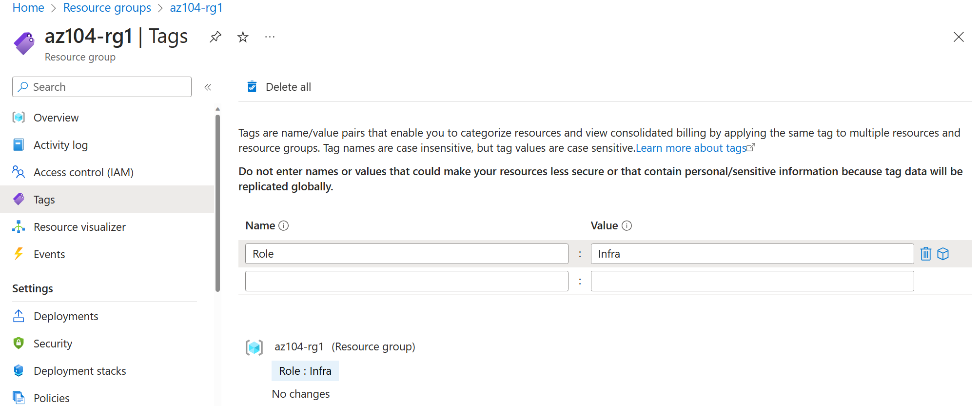This screenshot has width=980, height=406.
Task: Pin the Tags page to dashboard
Action: 215,37
